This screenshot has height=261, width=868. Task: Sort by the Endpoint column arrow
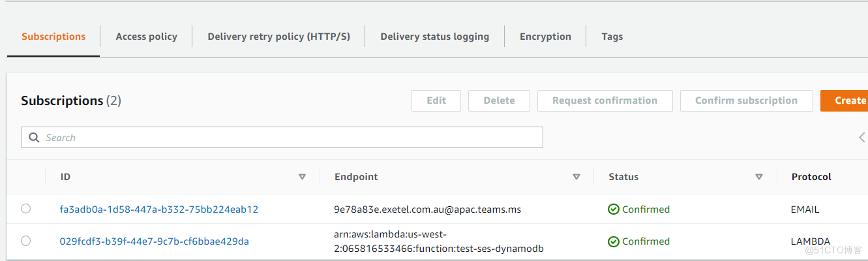[576, 177]
